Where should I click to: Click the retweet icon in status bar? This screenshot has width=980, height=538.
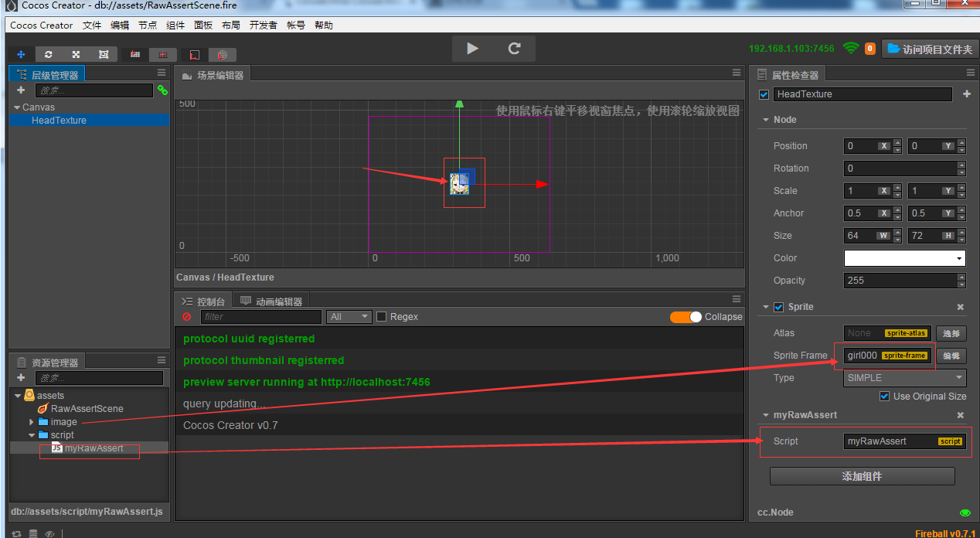[x=16, y=533]
